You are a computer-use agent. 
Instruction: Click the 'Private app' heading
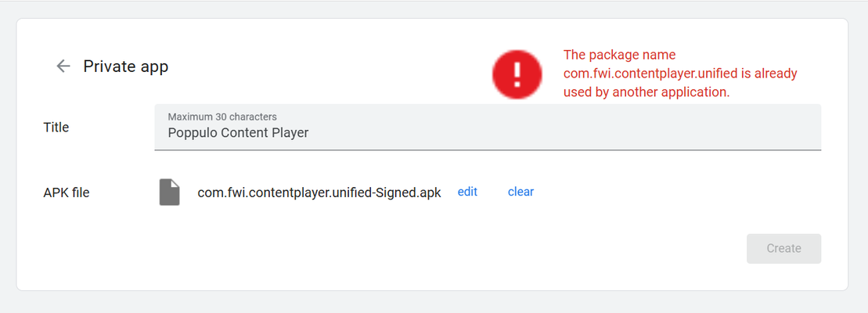(126, 67)
